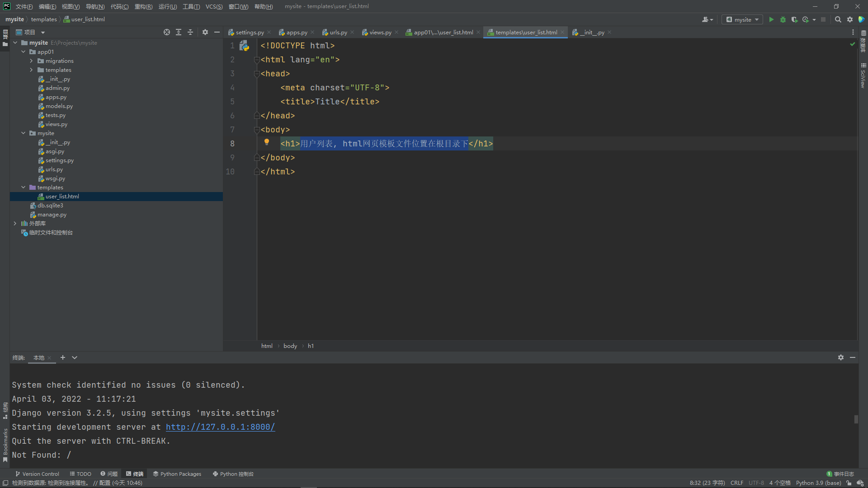Run the mysite configuration
Screen dimensions: 868x488
click(x=771, y=19)
